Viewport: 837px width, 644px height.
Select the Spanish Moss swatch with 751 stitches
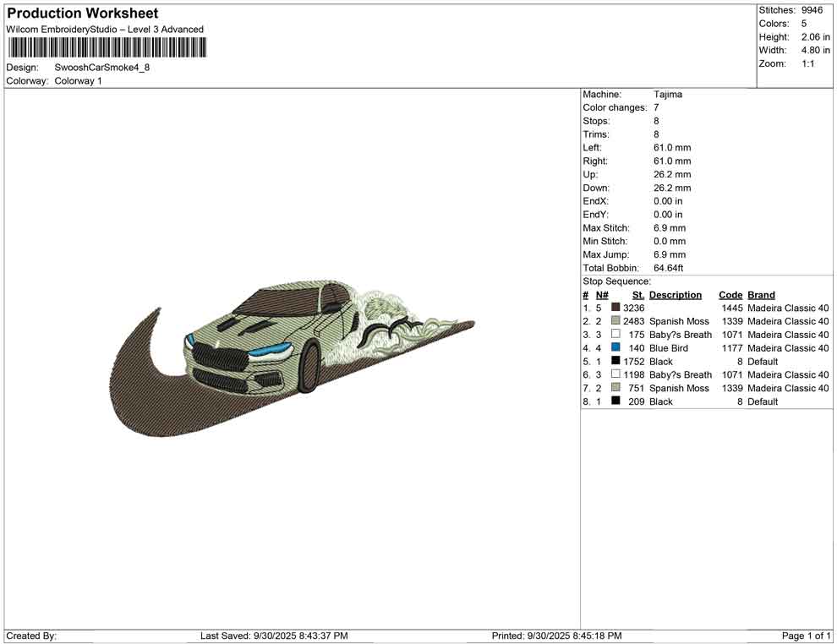[615, 388]
